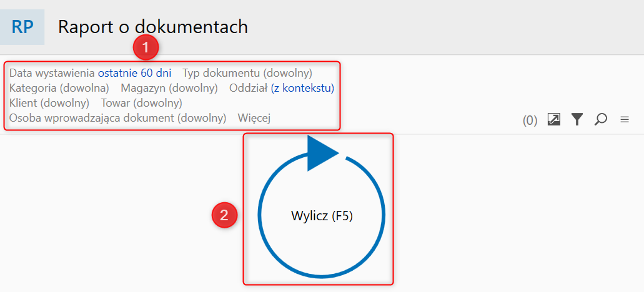Screen dimensions: 644x292
Task: Open the Magazyn (dowolny) filter
Action: (x=169, y=88)
